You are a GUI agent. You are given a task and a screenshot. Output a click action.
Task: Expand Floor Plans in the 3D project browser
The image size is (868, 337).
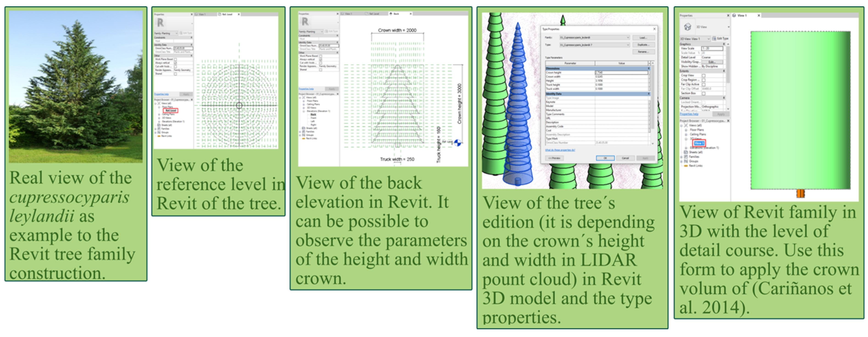pos(686,130)
